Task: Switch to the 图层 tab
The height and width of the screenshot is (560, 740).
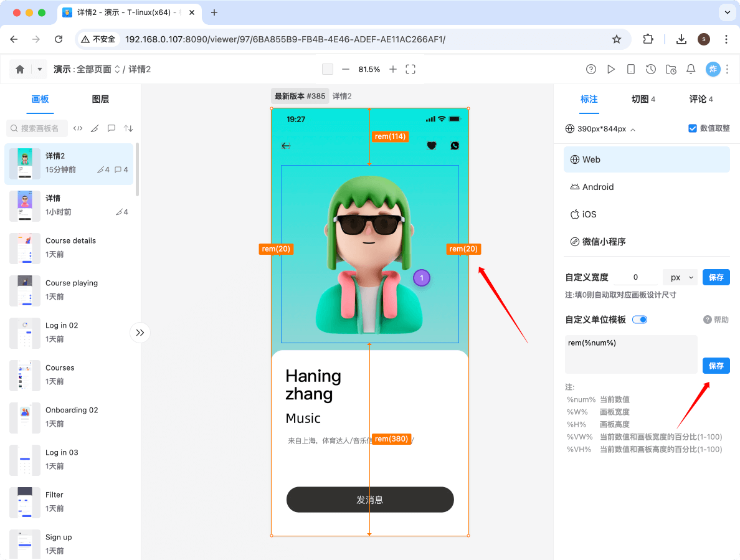Action: 100,99
